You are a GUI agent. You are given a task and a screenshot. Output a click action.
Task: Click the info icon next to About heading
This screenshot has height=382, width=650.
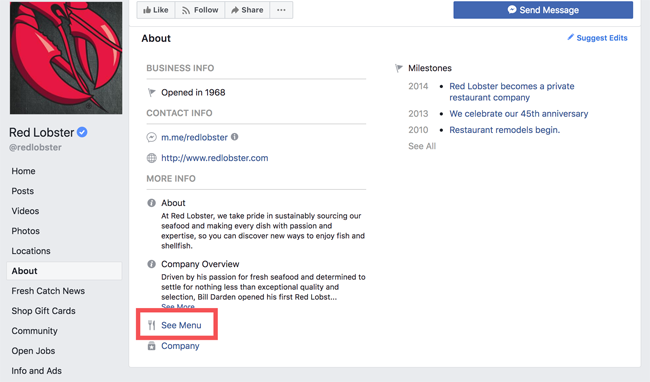tap(152, 203)
